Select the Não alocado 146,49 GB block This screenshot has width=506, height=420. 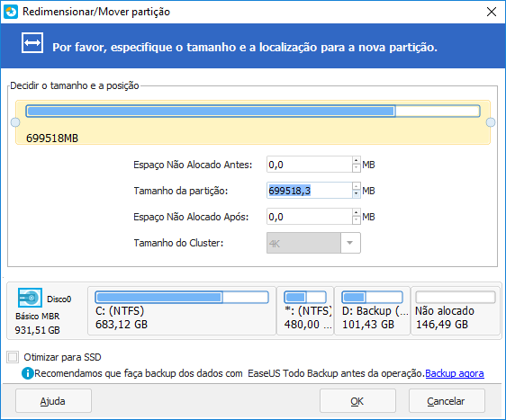pos(456,311)
